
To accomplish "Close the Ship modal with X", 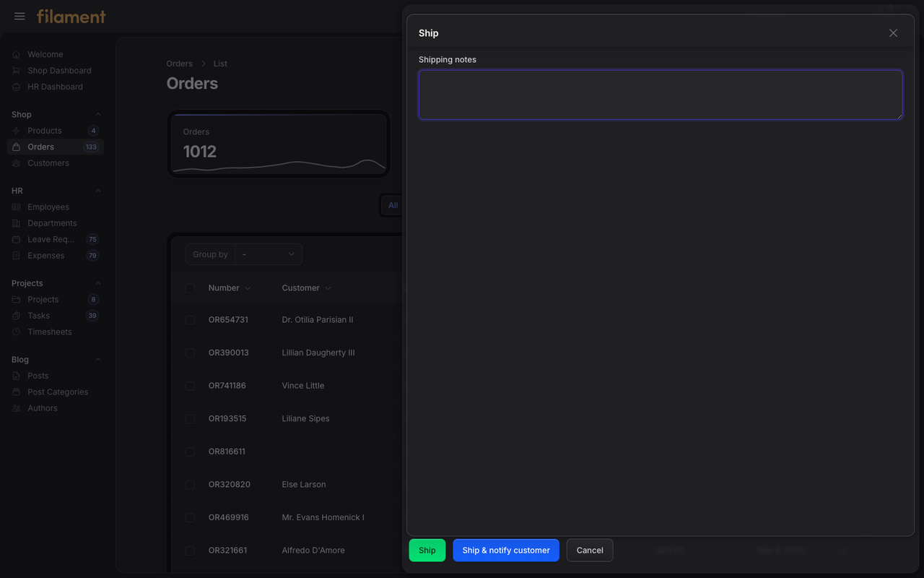I will click(893, 33).
